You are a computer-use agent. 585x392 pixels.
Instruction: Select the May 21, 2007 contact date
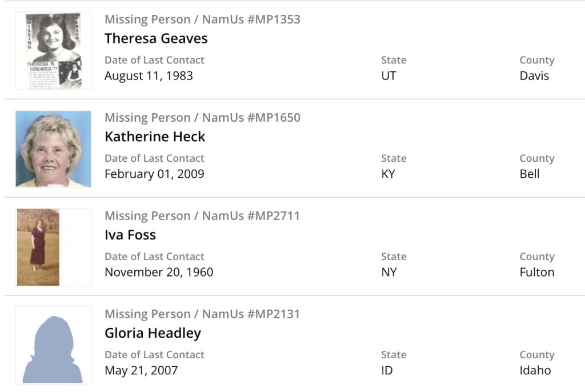[141, 370]
